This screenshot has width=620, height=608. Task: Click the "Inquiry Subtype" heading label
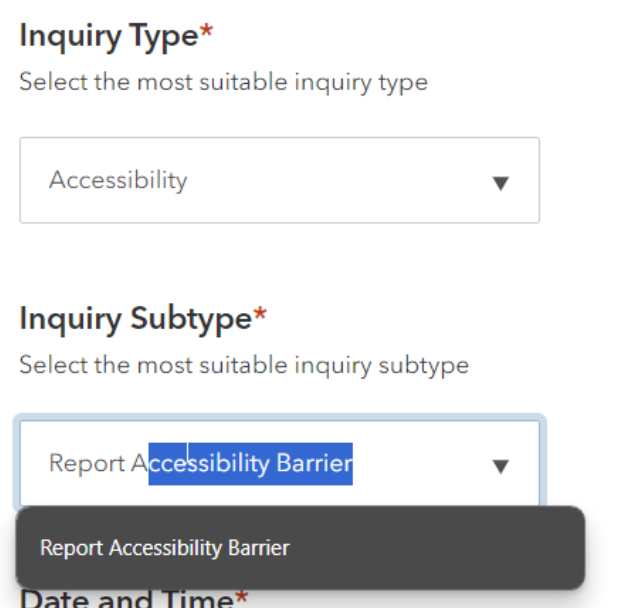click(x=134, y=319)
